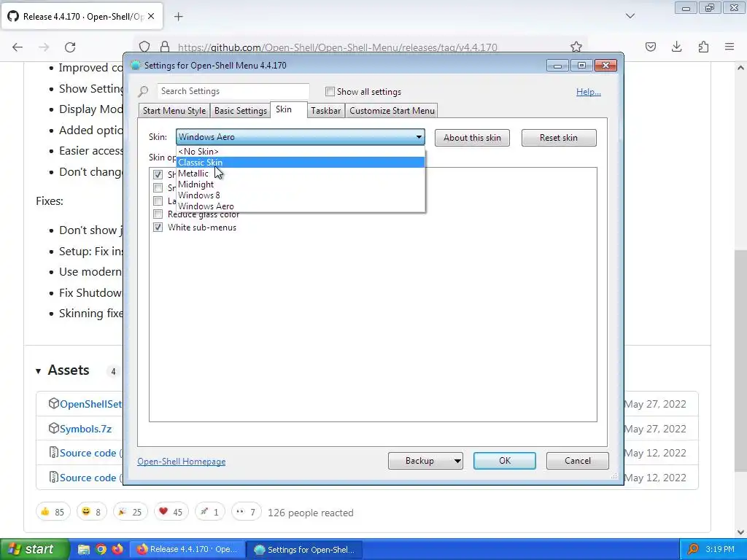The width and height of the screenshot is (747, 560).
Task: Reload the page in Firefox
Action: click(x=70, y=47)
